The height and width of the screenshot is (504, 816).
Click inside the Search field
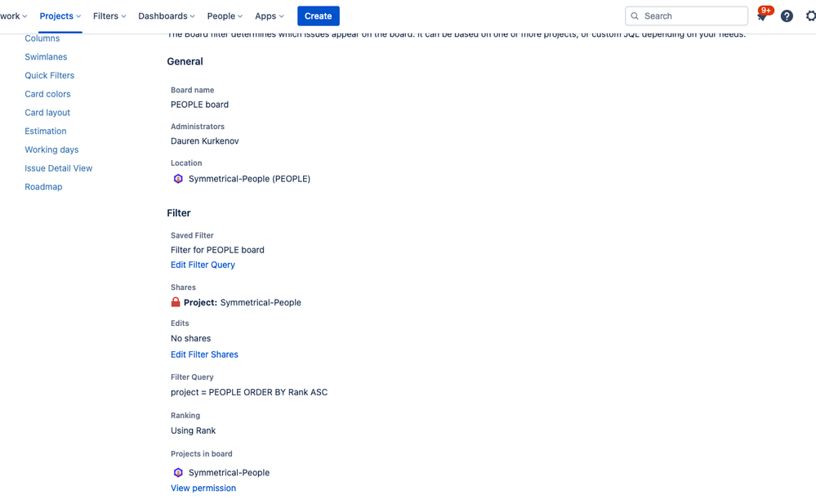[x=686, y=16]
